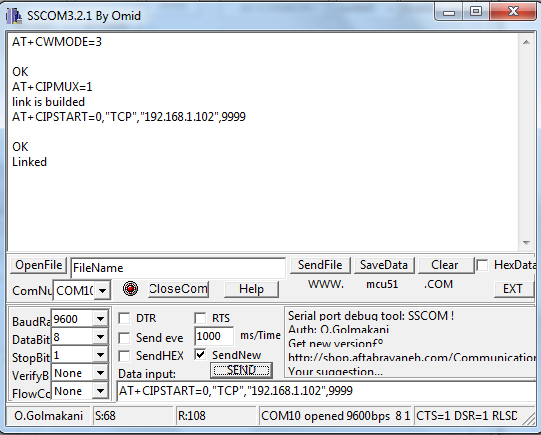Minimize the SSCOM window

pos(449,13)
